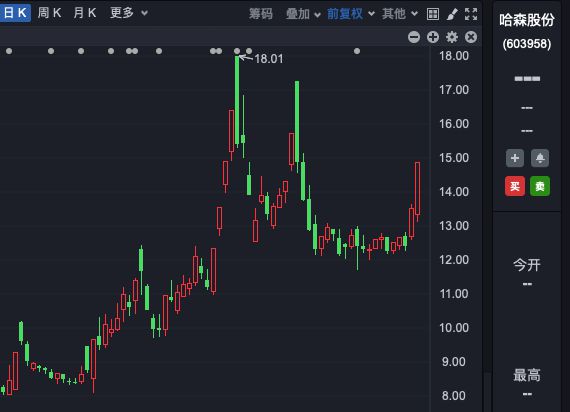
Task: Open the 筹码 chip distribution view
Action: tap(261, 14)
